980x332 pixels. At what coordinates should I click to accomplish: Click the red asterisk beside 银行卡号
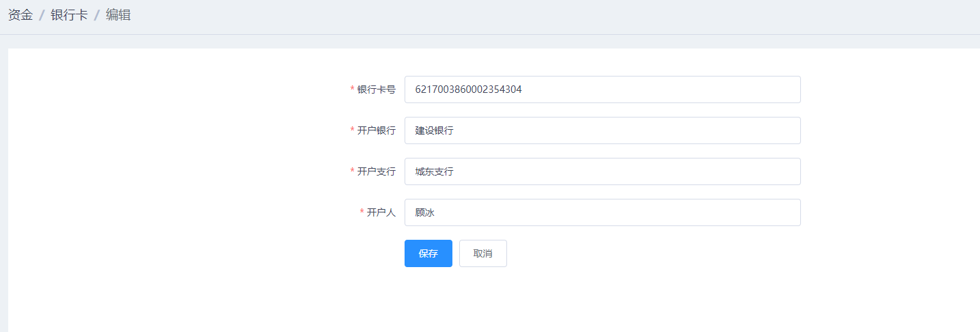click(352, 90)
